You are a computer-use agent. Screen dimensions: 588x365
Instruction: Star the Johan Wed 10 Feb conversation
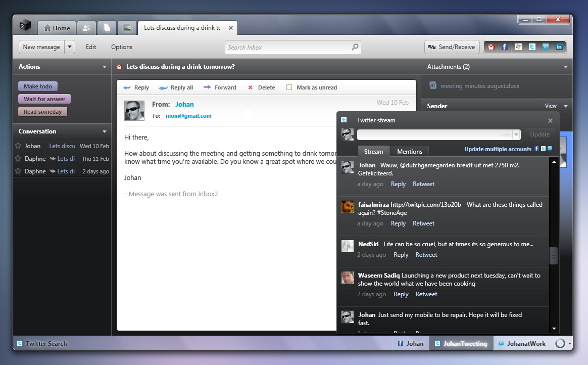(x=18, y=146)
